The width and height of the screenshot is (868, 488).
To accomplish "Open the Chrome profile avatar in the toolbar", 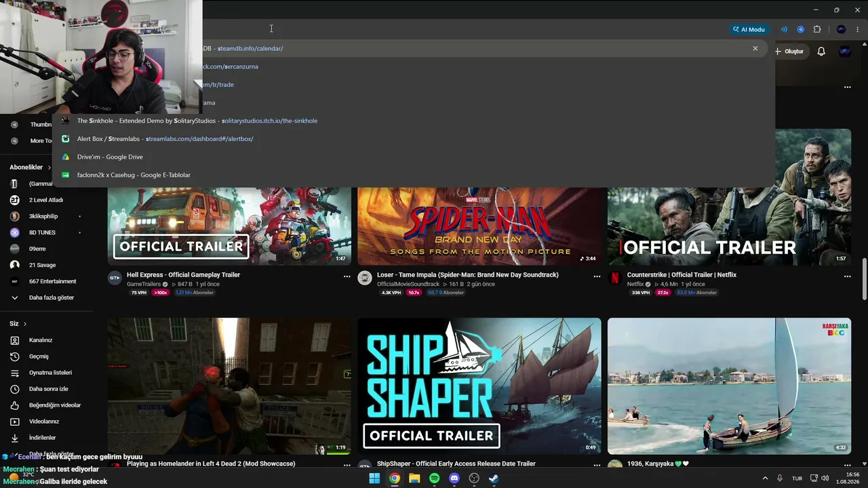I will (841, 29).
